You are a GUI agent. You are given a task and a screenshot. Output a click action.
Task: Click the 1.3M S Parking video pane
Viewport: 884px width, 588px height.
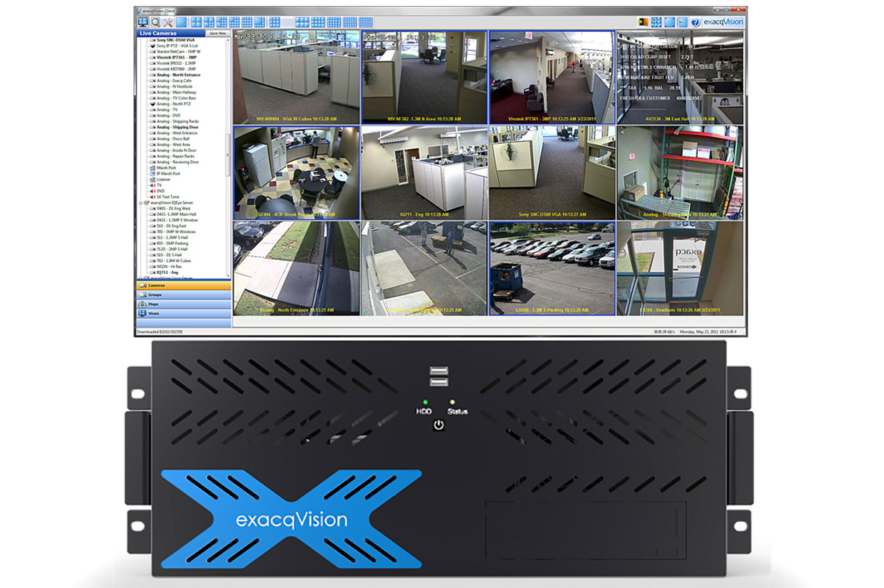click(552, 268)
